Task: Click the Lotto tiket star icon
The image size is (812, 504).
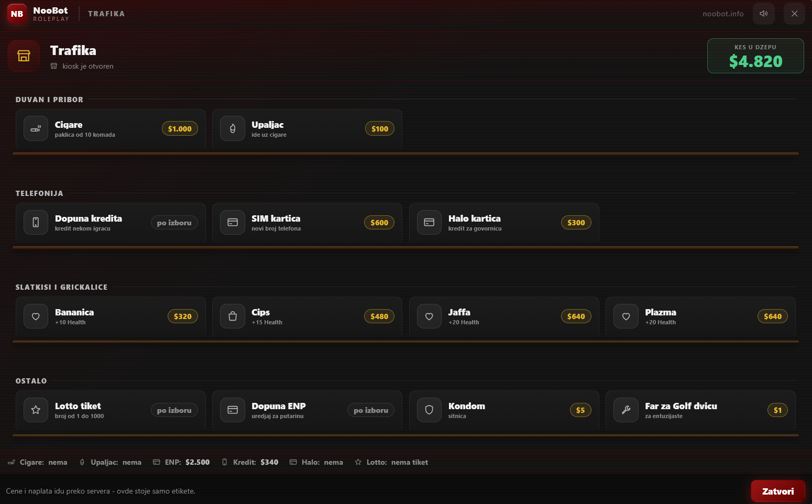Action: click(36, 410)
